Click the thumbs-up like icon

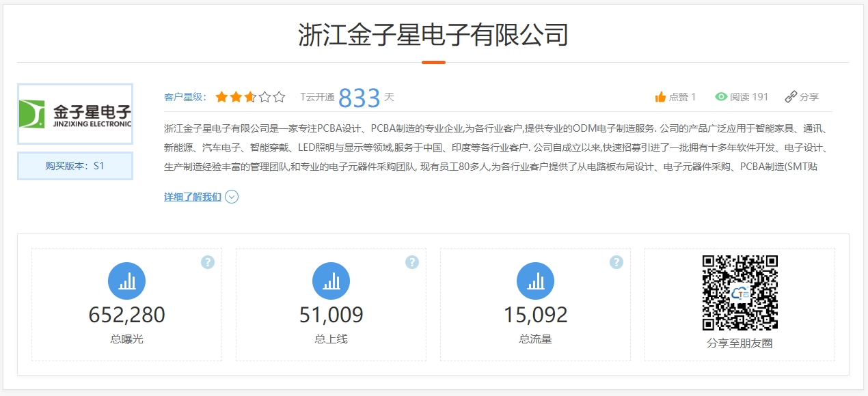660,97
